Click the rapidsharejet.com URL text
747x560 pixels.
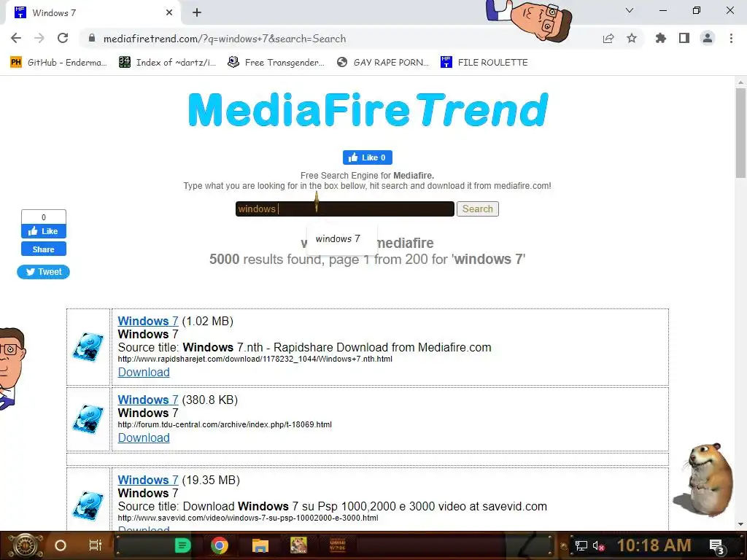(255, 359)
